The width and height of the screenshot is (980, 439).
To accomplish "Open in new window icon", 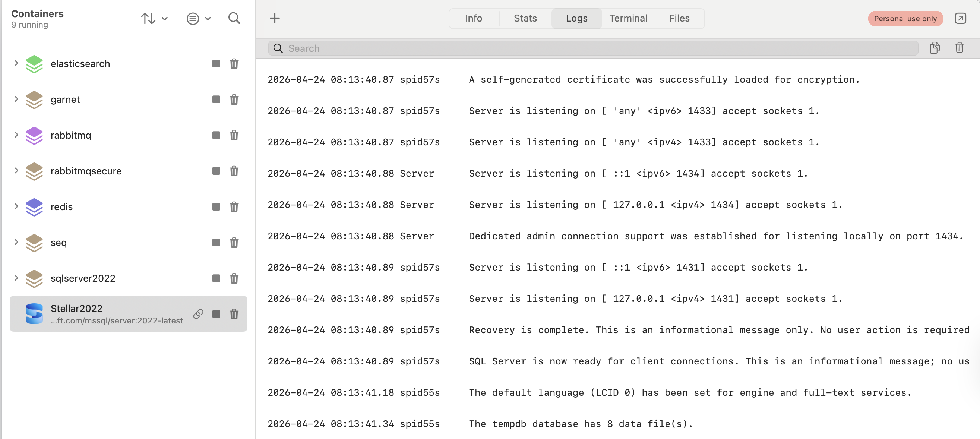I will pos(960,18).
